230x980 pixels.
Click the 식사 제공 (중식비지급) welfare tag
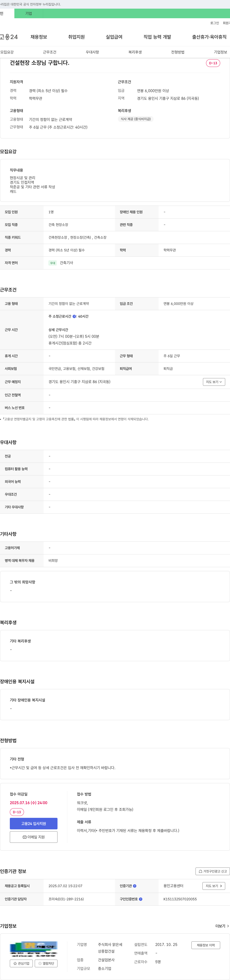[136, 119]
